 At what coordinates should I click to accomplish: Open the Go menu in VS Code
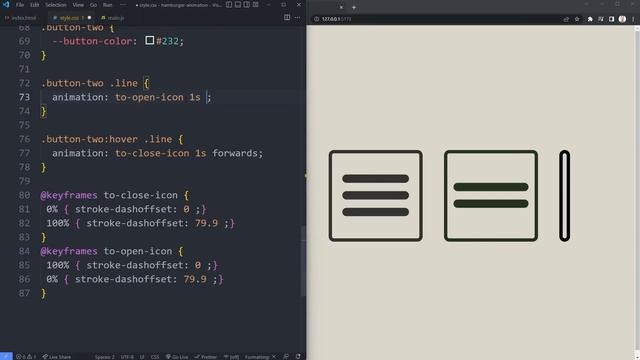point(93,5)
